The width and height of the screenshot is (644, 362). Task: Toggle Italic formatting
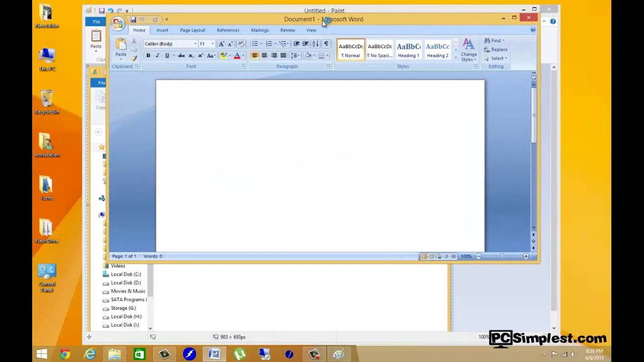(x=157, y=55)
